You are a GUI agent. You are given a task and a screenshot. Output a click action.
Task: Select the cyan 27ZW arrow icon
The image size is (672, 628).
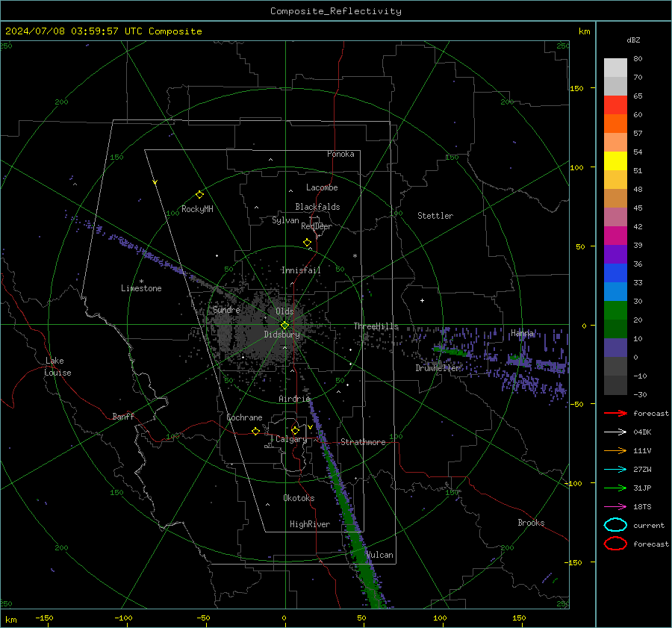(x=615, y=470)
